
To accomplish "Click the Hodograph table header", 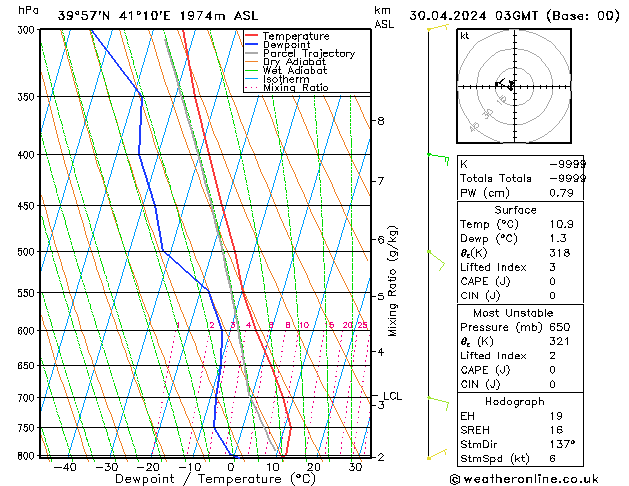I will click(515, 402).
